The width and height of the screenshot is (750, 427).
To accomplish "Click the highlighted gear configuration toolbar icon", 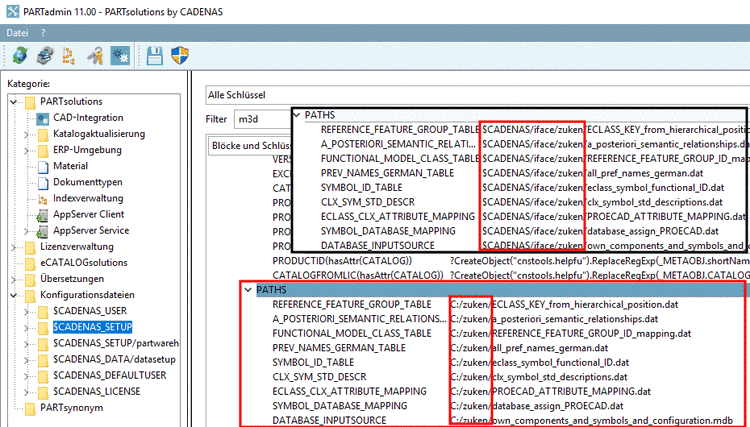I will [x=120, y=56].
